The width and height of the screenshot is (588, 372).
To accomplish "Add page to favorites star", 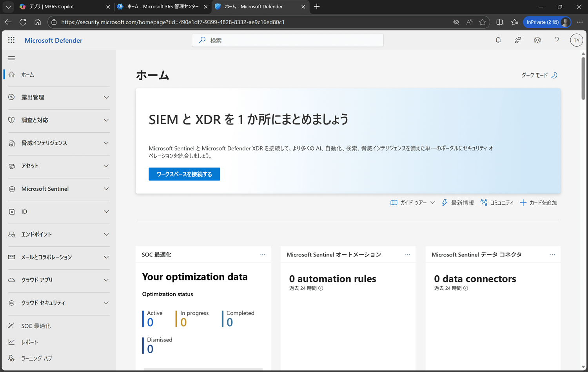I will [483, 22].
